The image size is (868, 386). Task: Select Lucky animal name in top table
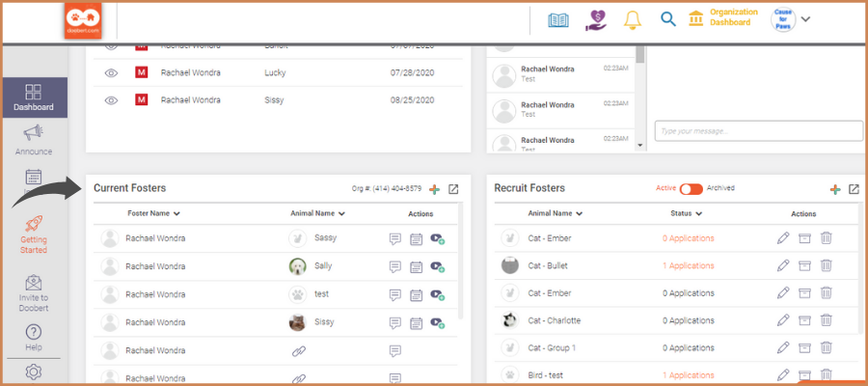tap(275, 72)
